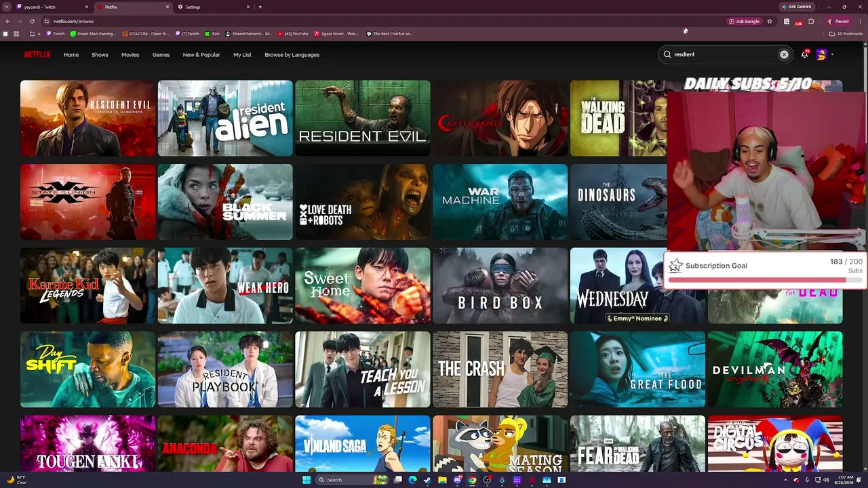Viewport: 868px width, 488px height.
Task: Open the Netflix notifications bell
Action: tap(804, 54)
